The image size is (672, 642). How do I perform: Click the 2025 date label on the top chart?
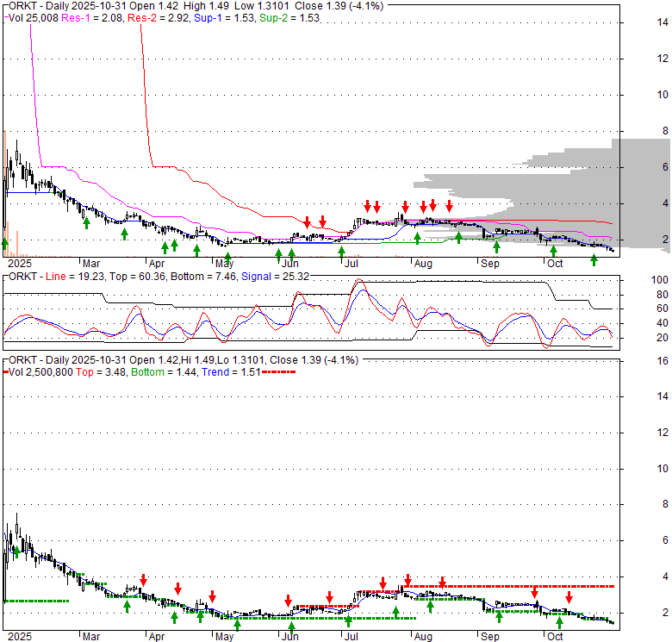[x=20, y=264]
